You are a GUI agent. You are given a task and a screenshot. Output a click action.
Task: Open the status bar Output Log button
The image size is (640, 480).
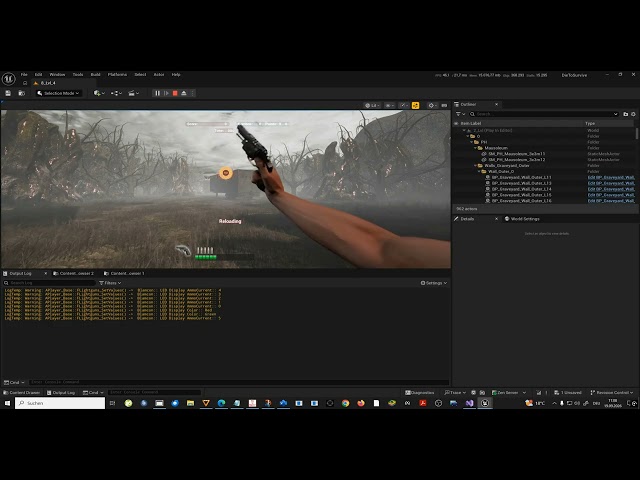coord(61,393)
